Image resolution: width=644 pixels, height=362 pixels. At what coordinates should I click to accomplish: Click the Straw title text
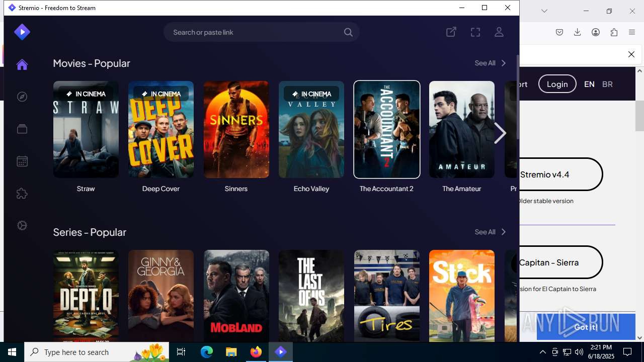click(86, 189)
